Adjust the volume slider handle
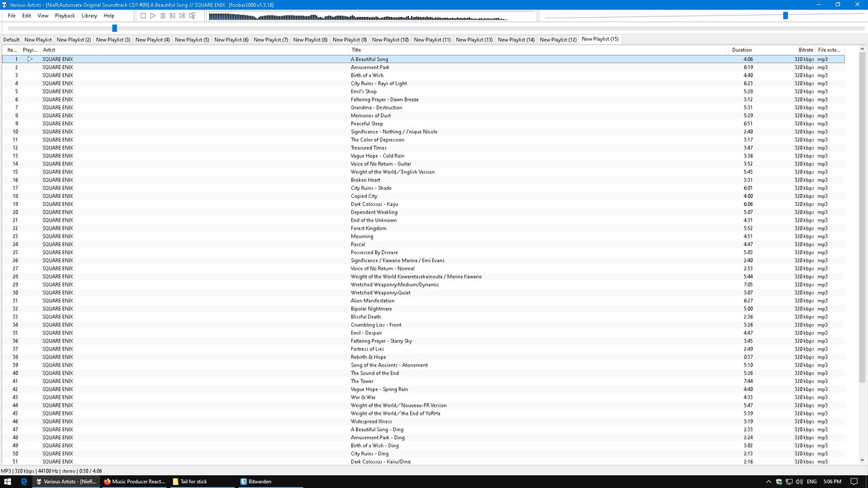Viewport: 868px width, 488px height. tap(785, 16)
